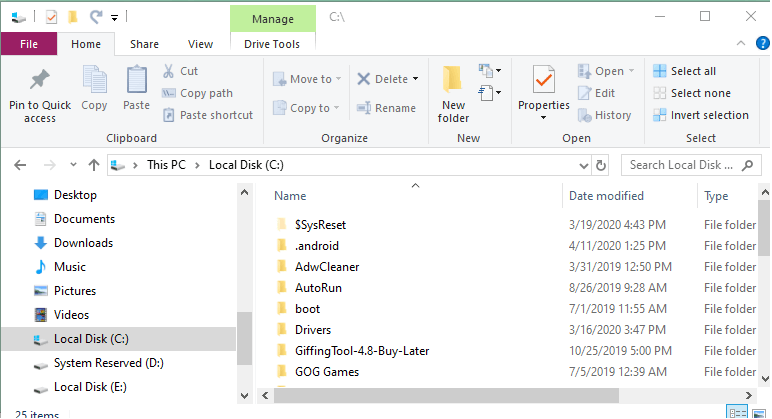Click the Refresh button in address bar
This screenshot has width=772, height=419.
point(601,165)
